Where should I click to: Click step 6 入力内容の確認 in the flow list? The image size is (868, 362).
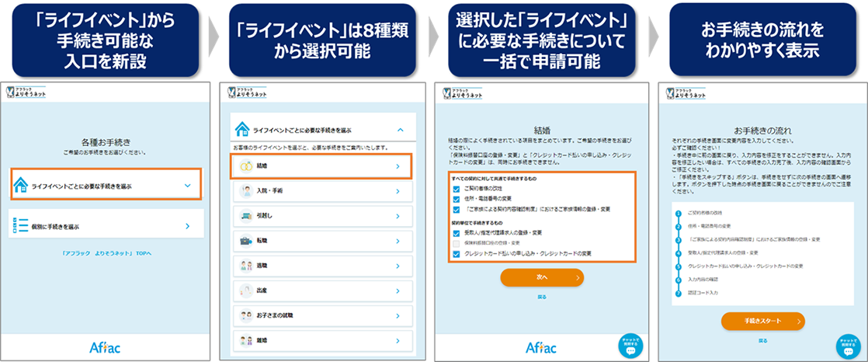[702, 279]
